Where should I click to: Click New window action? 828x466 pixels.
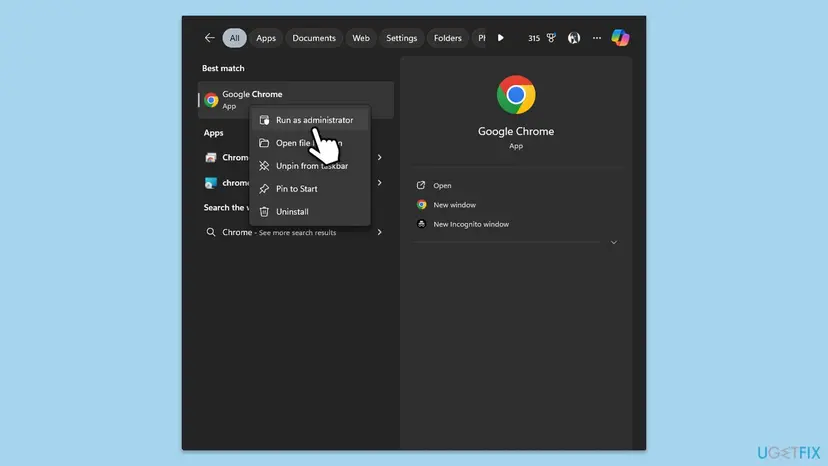click(x=454, y=205)
